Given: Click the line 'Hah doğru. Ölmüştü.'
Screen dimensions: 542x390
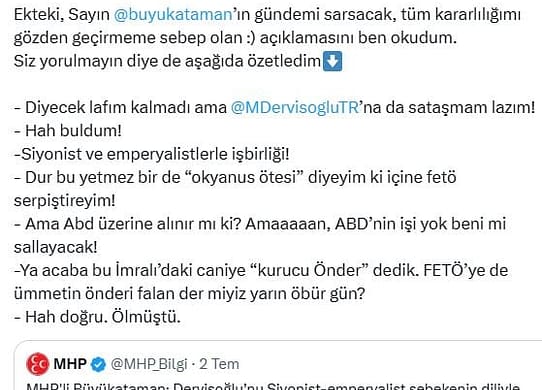Looking at the screenshot, I should tap(97, 317).
